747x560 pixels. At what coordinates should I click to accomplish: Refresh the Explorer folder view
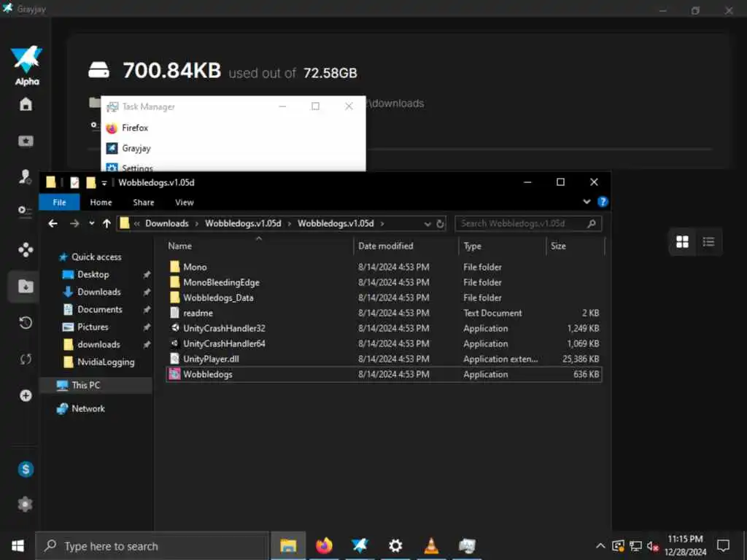click(x=440, y=224)
